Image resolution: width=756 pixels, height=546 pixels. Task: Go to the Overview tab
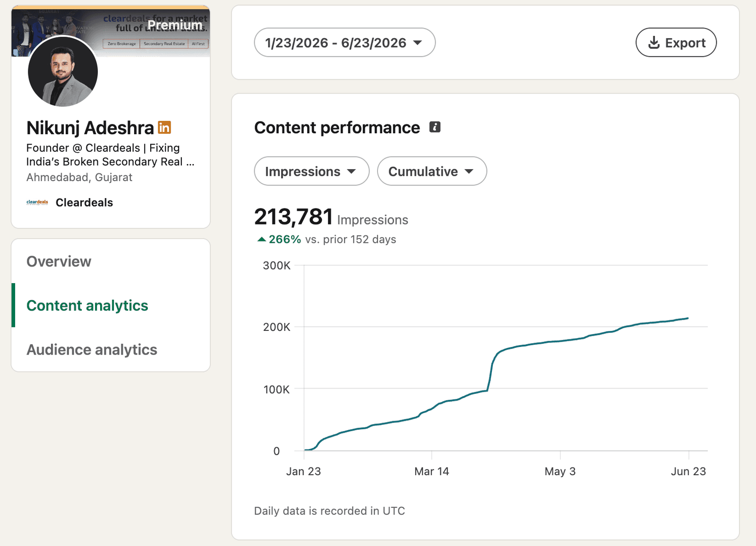pyautogui.click(x=59, y=261)
